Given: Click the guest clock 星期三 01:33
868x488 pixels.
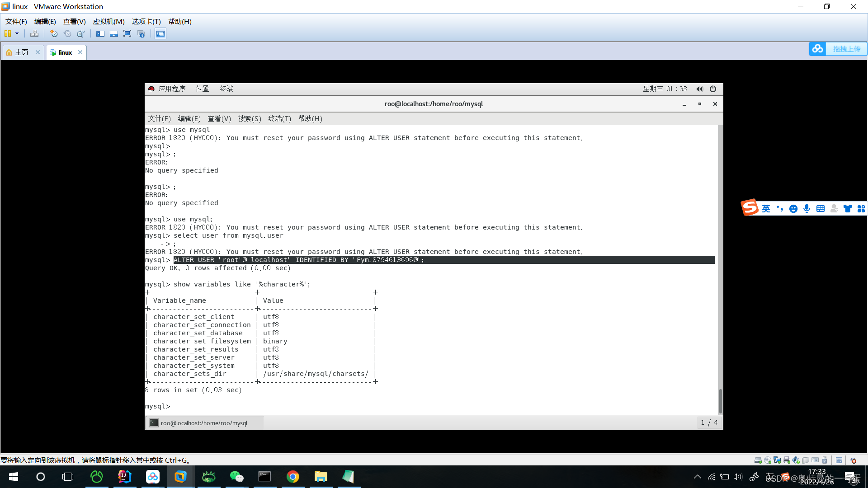Looking at the screenshot, I should (665, 89).
